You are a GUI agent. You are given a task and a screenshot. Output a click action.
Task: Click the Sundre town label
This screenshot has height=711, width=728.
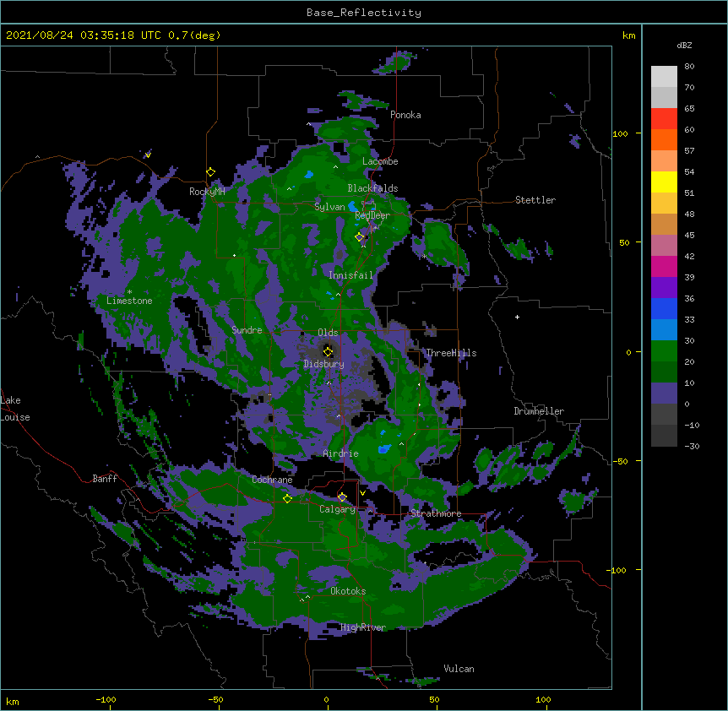247,330
